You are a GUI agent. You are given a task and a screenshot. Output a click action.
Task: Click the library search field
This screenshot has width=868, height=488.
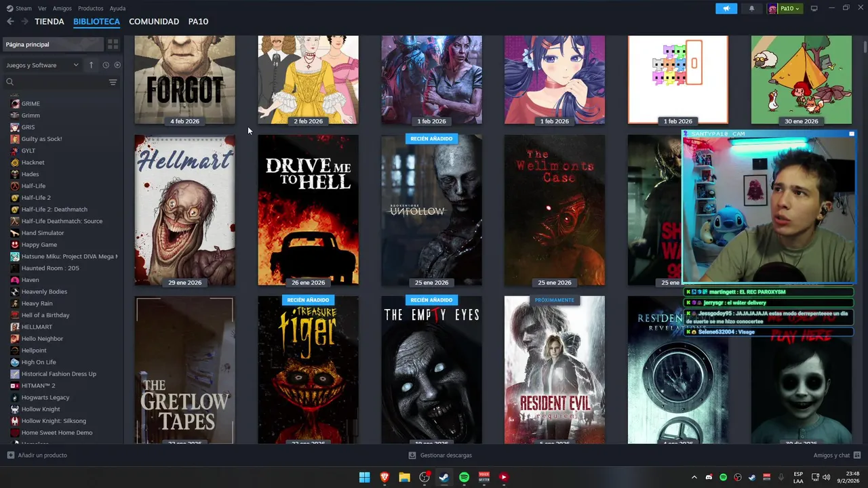click(x=57, y=82)
